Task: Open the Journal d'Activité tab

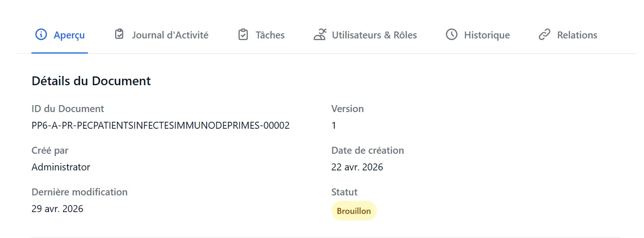Action: click(x=161, y=35)
